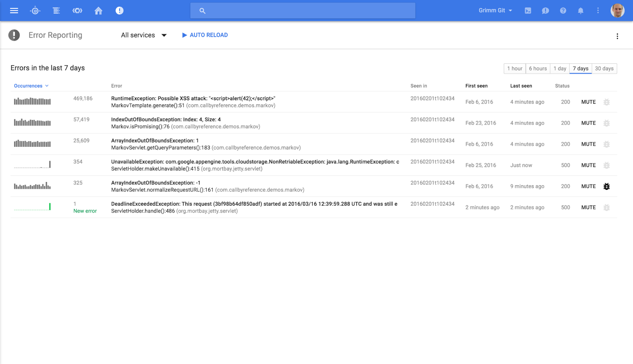The height and width of the screenshot is (364, 633).
Task: Open RuntimeException: Possible XSS attack error details
Action: click(x=193, y=99)
